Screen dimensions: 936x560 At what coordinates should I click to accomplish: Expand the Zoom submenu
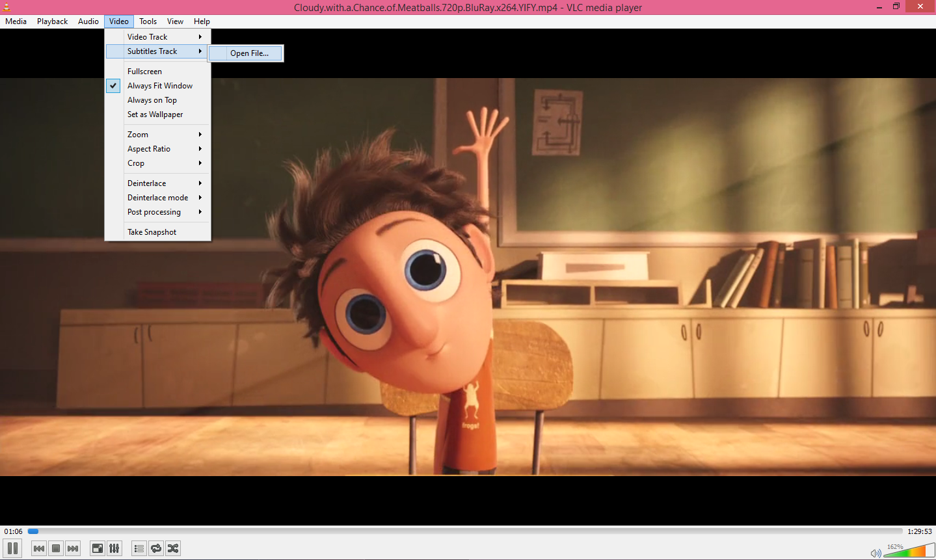click(x=158, y=135)
